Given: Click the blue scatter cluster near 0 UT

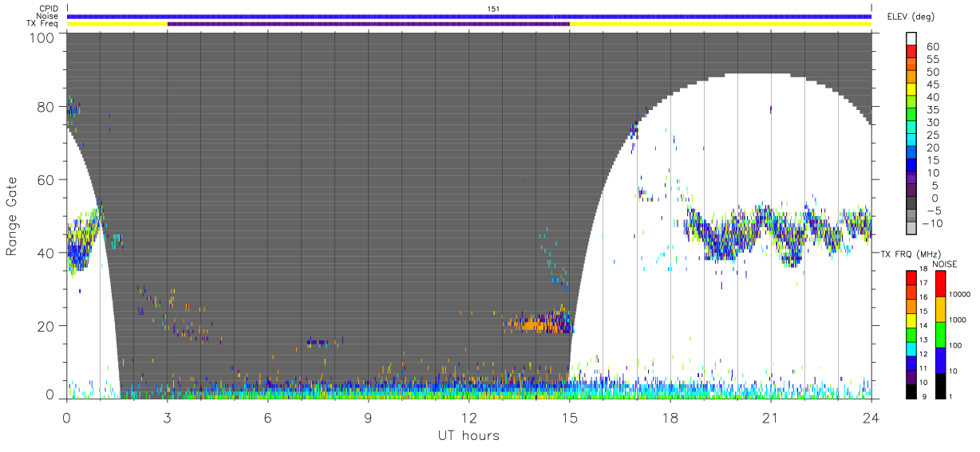Looking at the screenshot, I should (77, 254).
